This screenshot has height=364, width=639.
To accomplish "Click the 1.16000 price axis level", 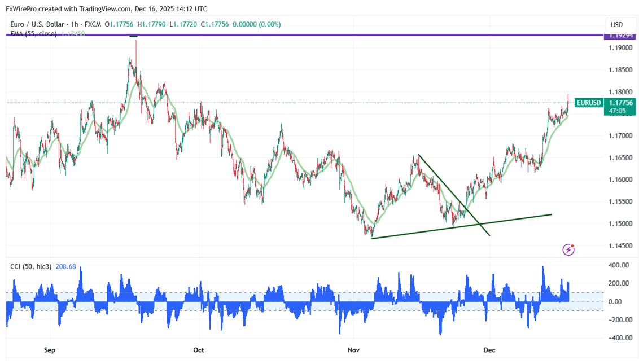I will click(x=620, y=180).
